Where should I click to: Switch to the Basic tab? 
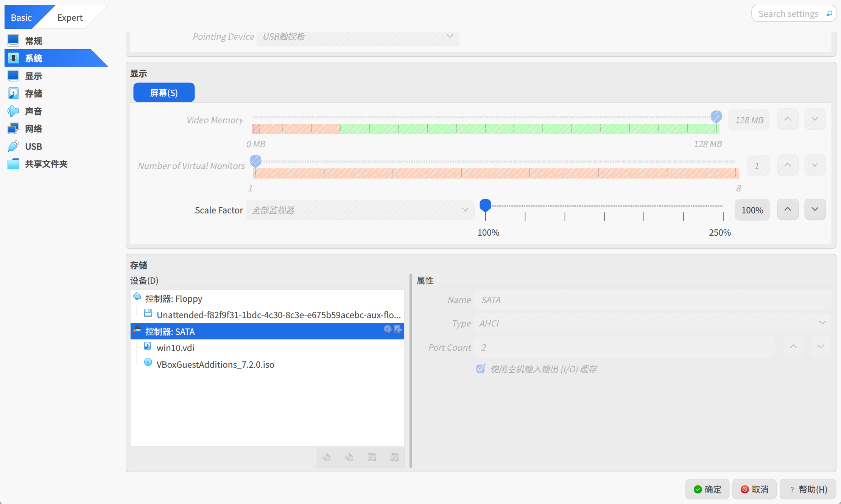pyautogui.click(x=22, y=17)
